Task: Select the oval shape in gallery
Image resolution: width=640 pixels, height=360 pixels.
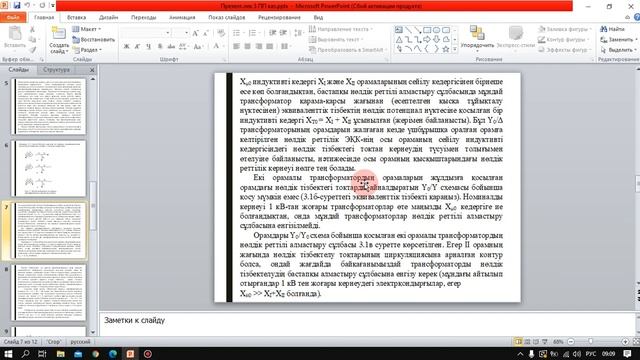Action: (x=436, y=30)
